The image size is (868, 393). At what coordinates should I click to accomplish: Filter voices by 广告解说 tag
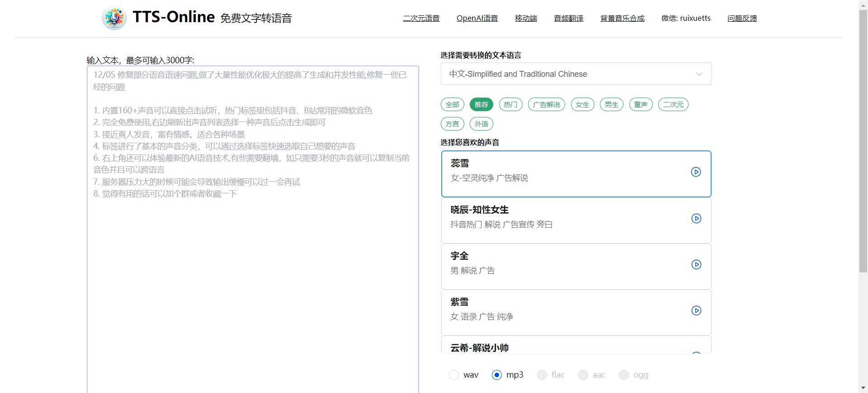click(547, 104)
